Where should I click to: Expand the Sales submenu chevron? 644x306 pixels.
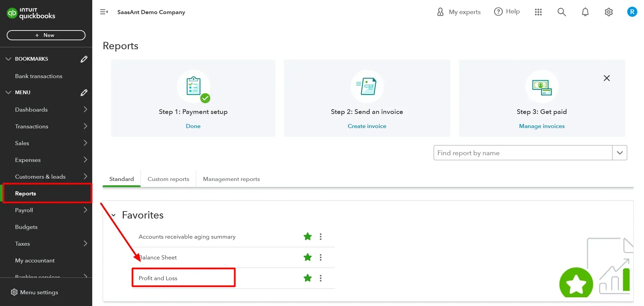85,143
